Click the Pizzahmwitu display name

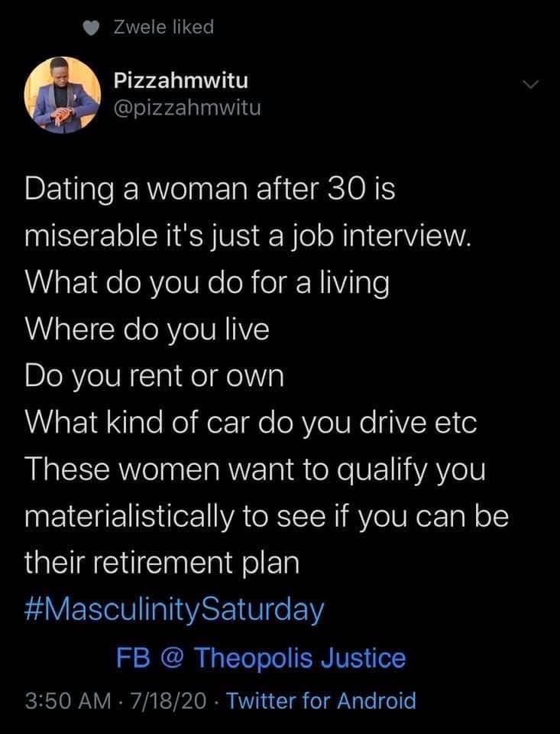(x=181, y=81)
